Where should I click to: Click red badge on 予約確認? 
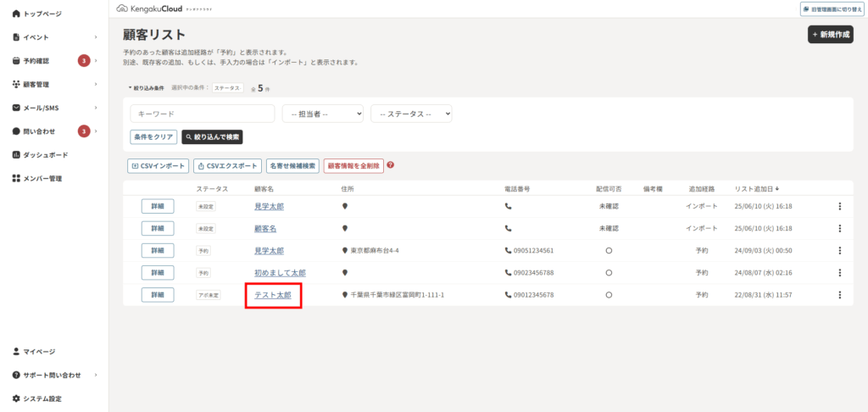84,61
